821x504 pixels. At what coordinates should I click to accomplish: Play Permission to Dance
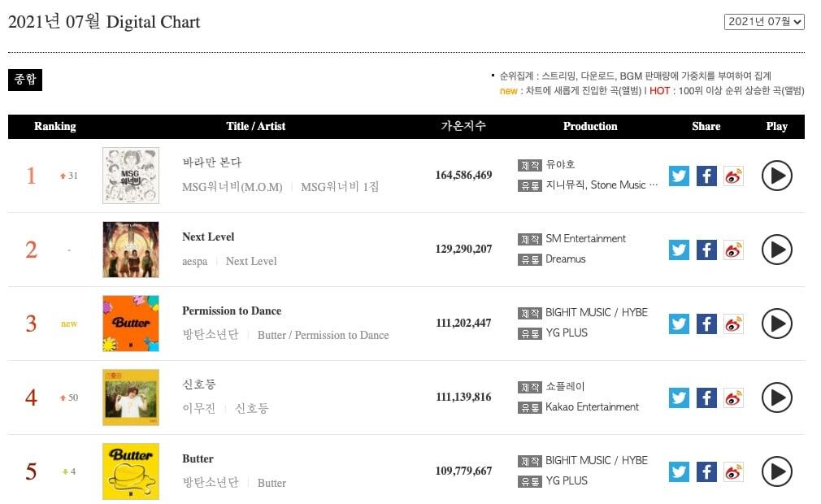point(776,324)
